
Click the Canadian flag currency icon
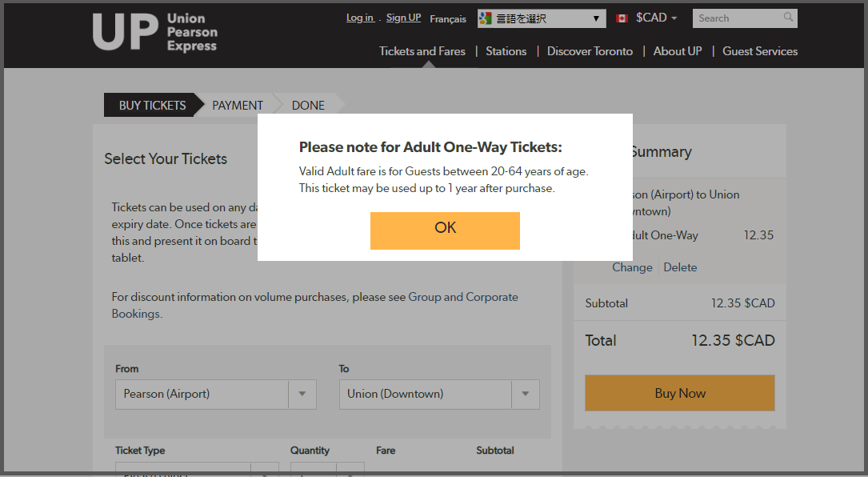(x=622, y=18)
